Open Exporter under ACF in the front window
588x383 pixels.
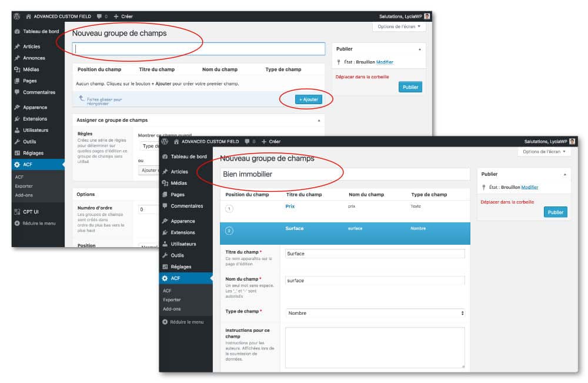(x=172, y=299)
